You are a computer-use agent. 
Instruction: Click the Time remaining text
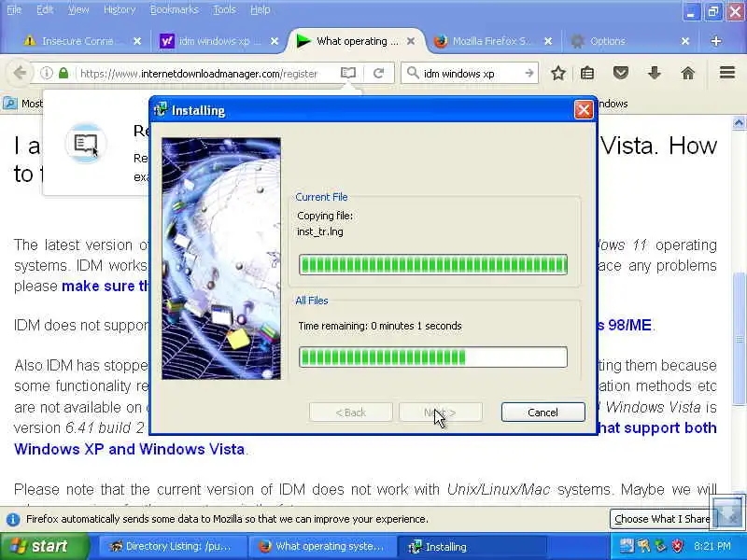pyautogui.click(x=380, y=326)
